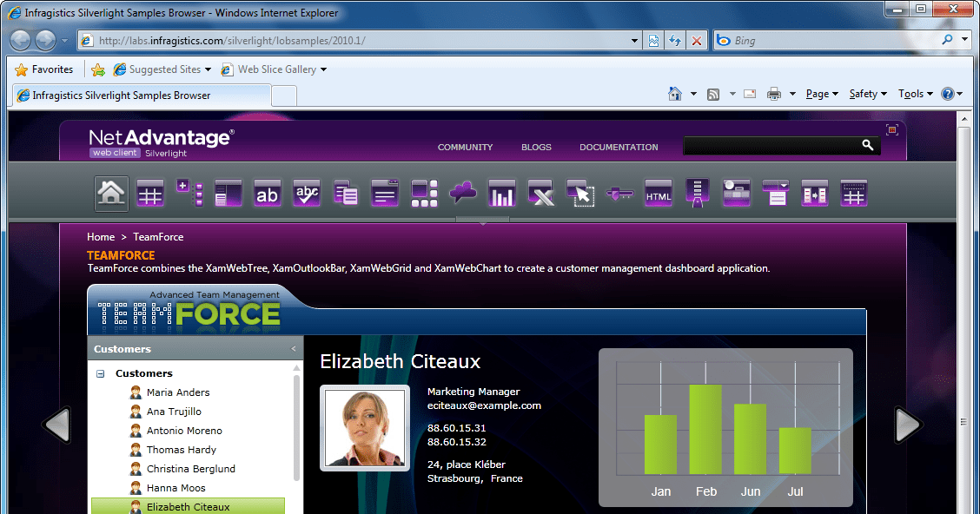Open the BLOGS navigation link
The width and height of the screenshot is (980, 514).
536,147
